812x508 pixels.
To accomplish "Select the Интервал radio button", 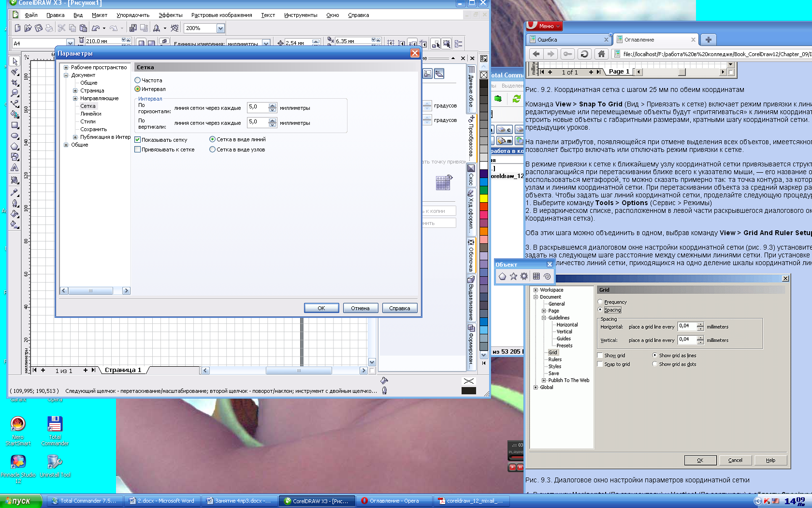I will pyautogui.click(x=137, y=89).
